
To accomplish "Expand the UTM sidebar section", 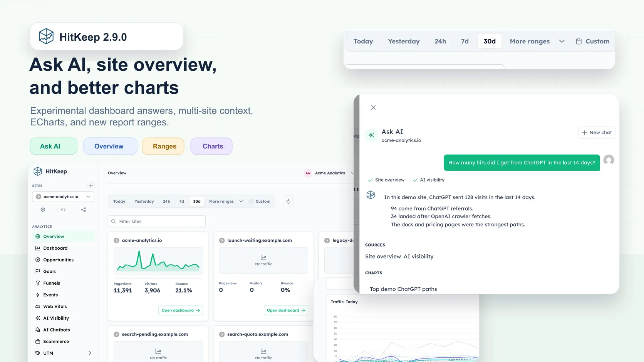I will click(63, 353).
